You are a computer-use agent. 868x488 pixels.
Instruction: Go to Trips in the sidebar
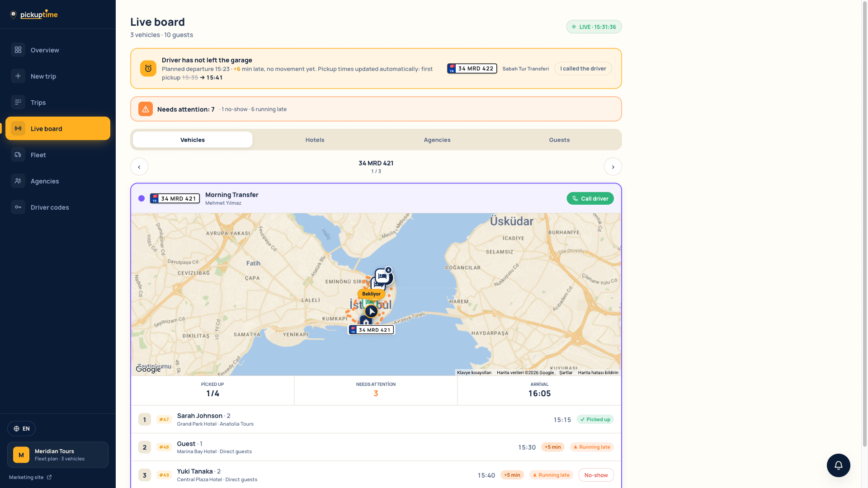58,102
